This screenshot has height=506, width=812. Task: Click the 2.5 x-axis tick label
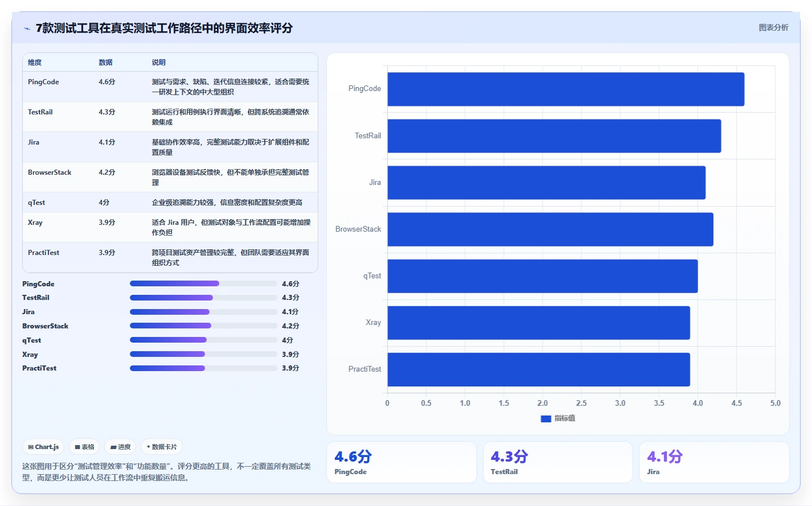coord(581,403)
